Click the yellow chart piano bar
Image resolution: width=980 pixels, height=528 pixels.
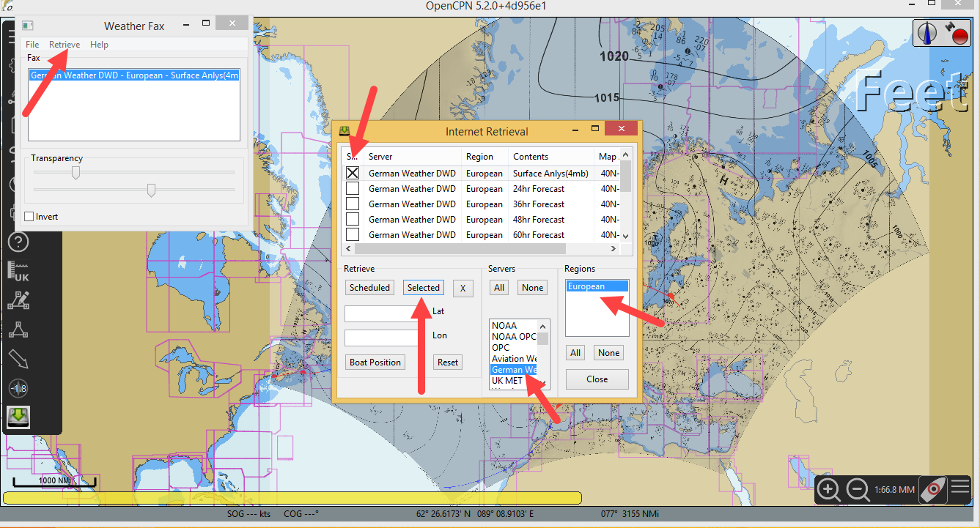click(292, 498)
